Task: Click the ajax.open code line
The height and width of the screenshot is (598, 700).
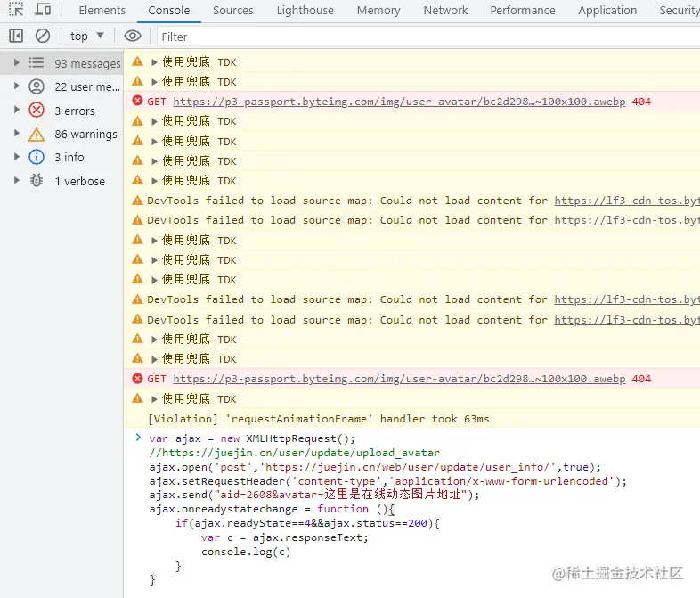Action: click(x=375, y=467)
